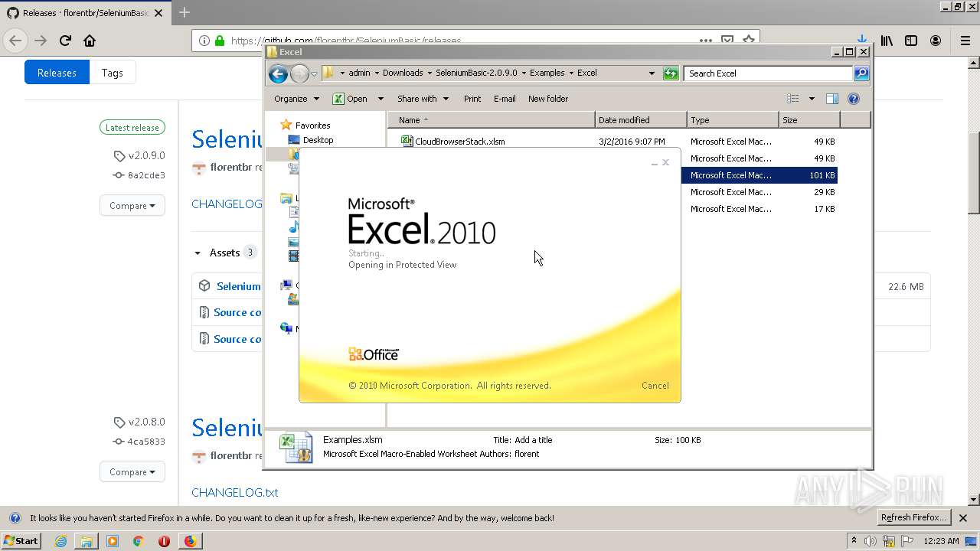Image resolution: width=980 pixels, height=551 pixels.
Task: Refresh the Explorer address bar location
Action: [671, 73]
